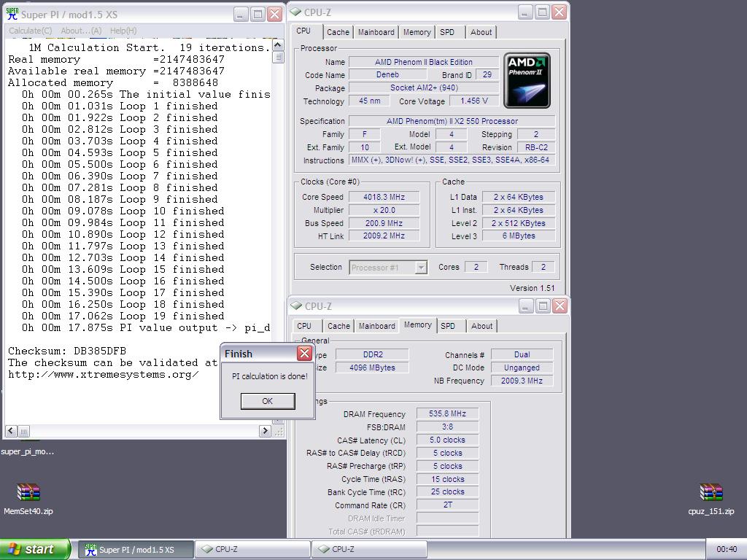Close the Finish dialog via X
Screen dimensions: 747x560
coord(304,354)
